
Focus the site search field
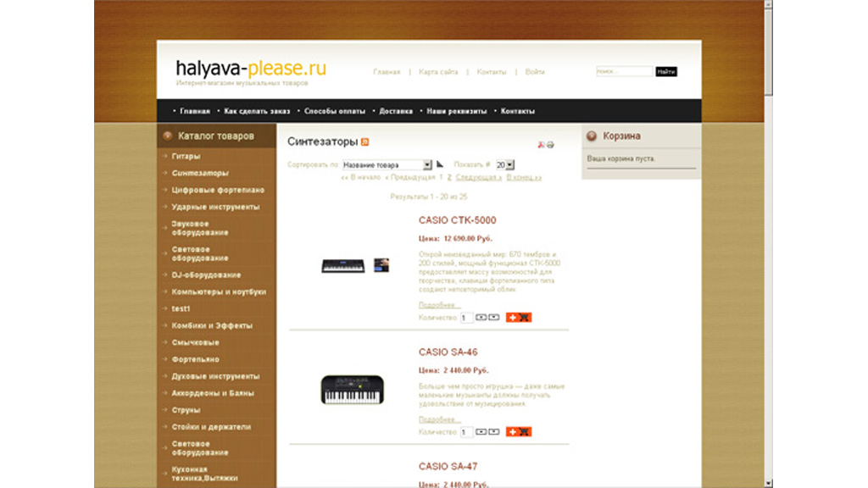(x=625, y=71)
